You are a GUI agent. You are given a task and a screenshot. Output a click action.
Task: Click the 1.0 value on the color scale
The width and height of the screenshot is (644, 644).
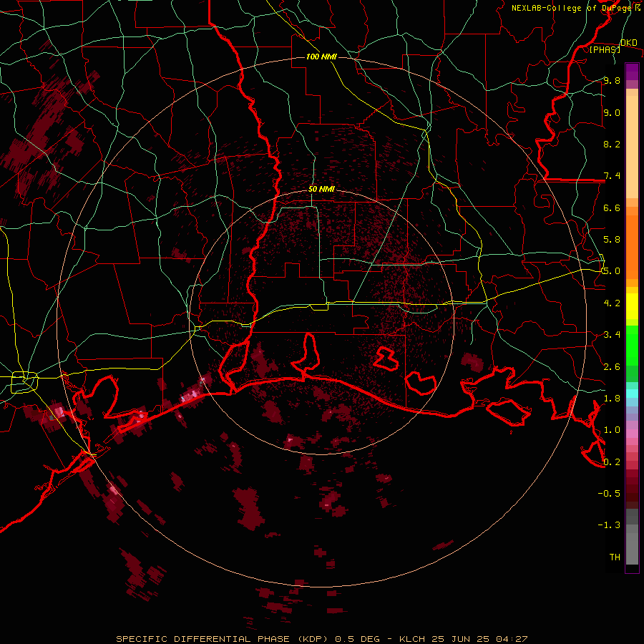click(612, 430)
